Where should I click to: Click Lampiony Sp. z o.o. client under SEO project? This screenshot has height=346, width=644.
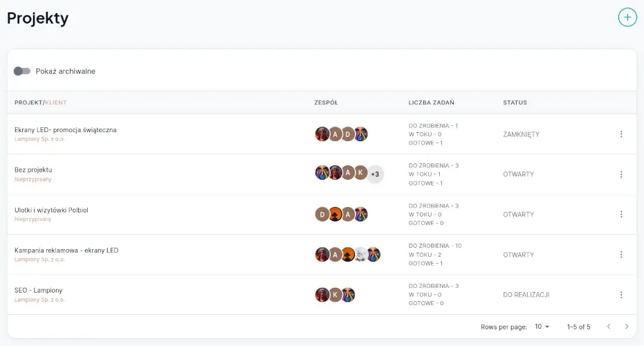click(39, 300)
